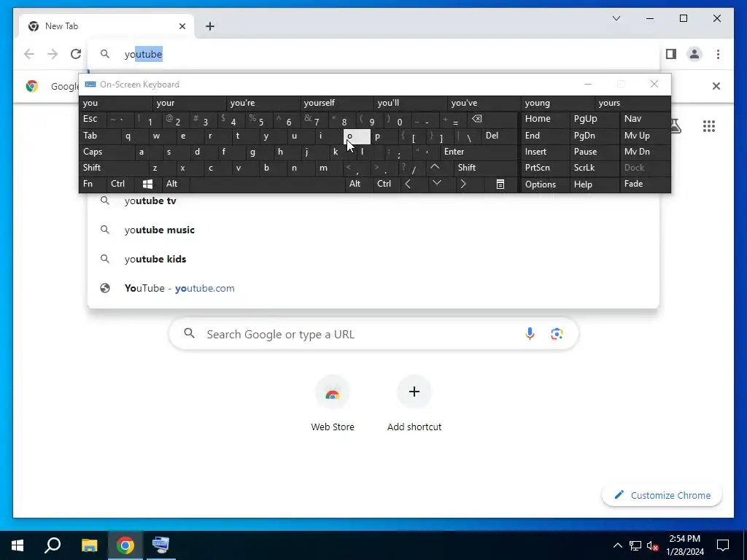Toggle left Shift key on on-screen keyboard
The width and height of the screenshot is (747, 560).
click(113, 168)
